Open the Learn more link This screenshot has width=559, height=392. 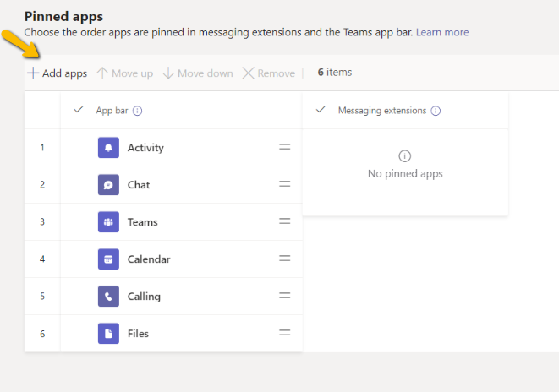click(x=442, y=32)
